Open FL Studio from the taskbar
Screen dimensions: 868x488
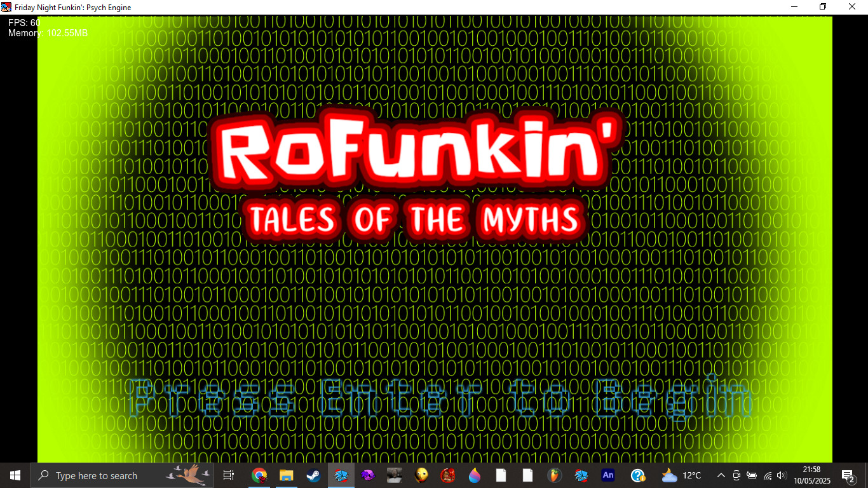coord(555,475)
